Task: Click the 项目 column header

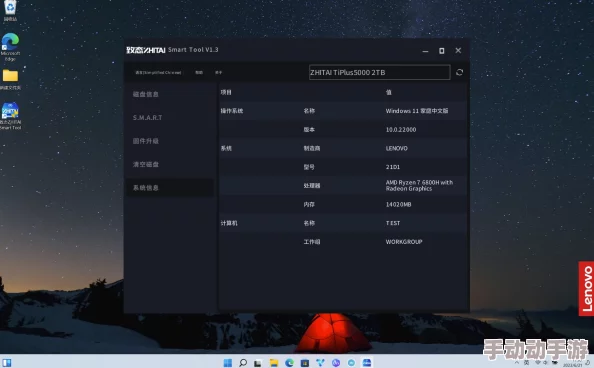Action: [226, 92]
